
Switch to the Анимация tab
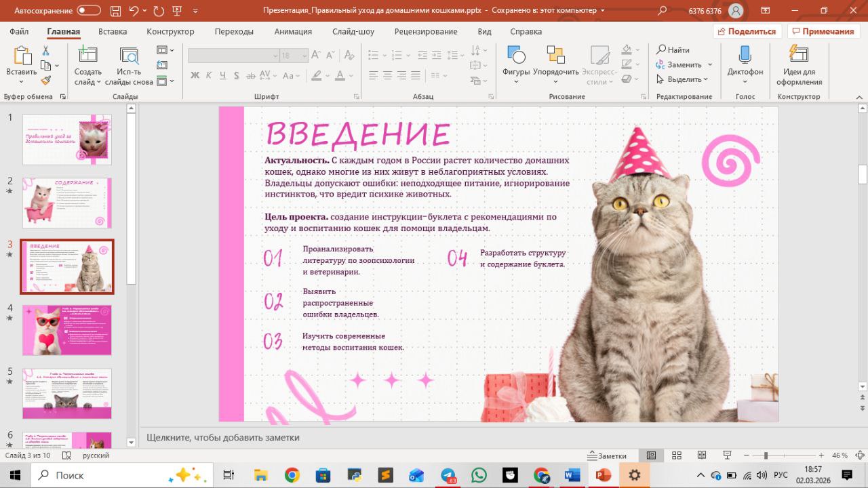tap(293, 31)
